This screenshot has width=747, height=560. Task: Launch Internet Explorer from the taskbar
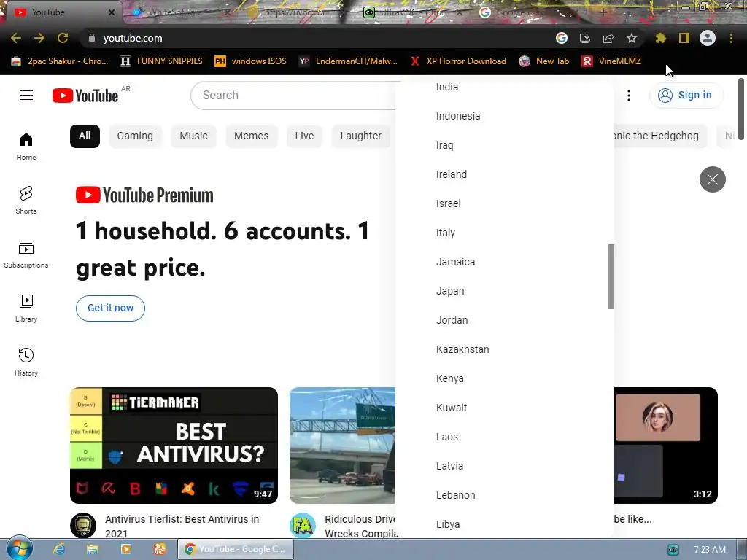59,549
